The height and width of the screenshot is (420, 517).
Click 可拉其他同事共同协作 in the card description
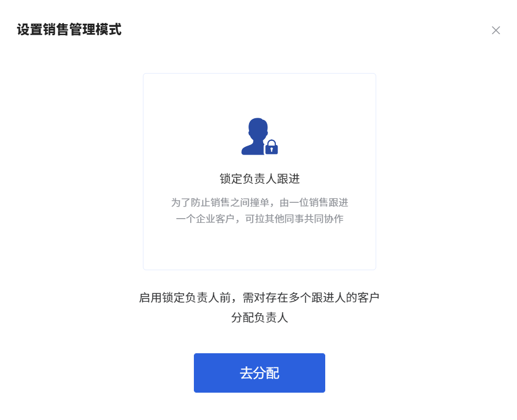pyautogui.click(x=294, y=219)
